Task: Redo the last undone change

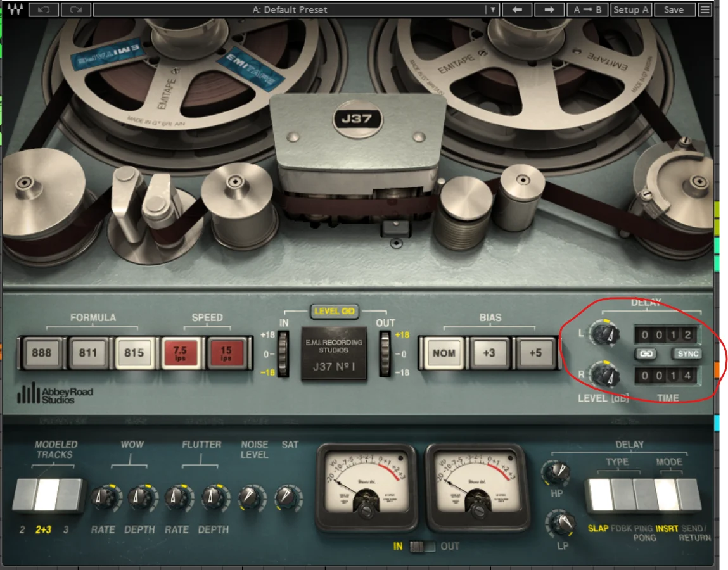Action: 76,9
